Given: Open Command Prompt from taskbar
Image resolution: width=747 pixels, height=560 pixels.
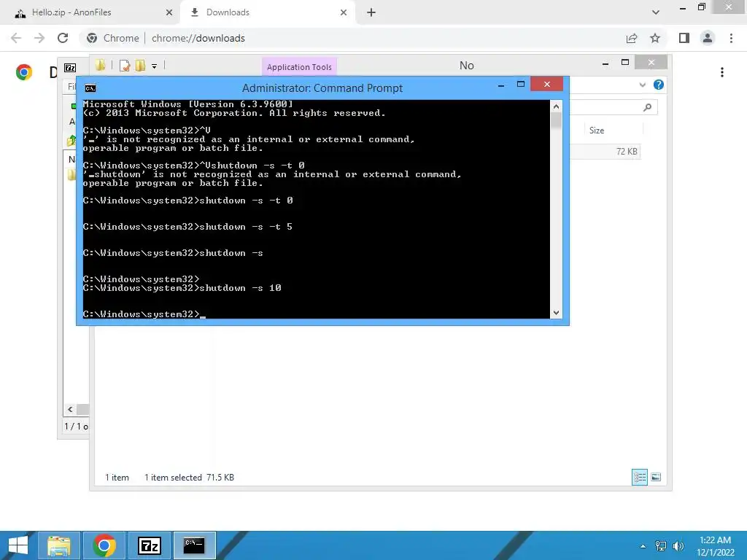Looking at the screenshot, I should 194,545.
